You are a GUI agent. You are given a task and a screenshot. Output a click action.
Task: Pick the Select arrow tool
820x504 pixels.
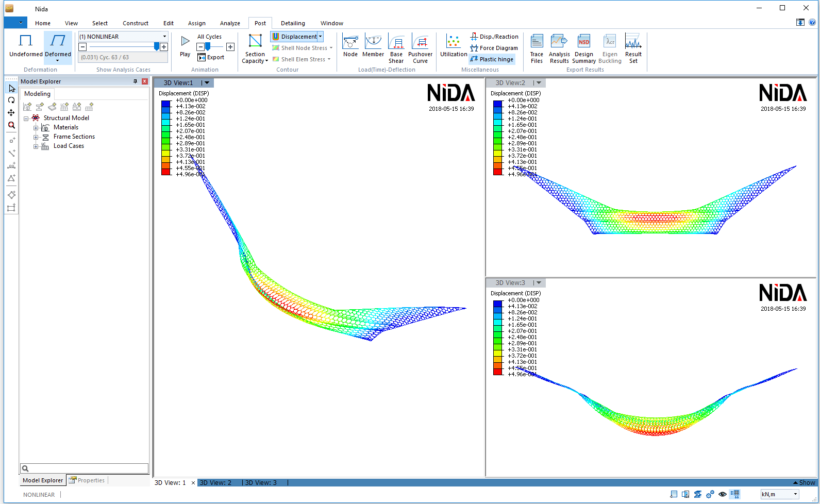[11, 89]
